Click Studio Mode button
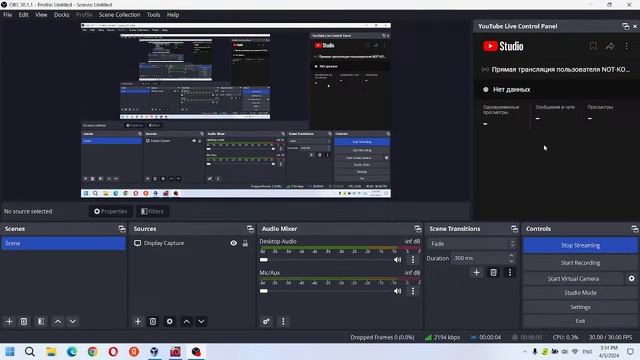This screenshot has width=640, height=360. pyautogui.click(x=580, y=293)
